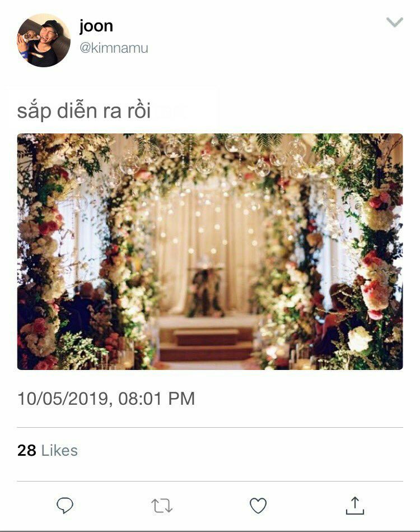
Task: Open joon's profile picture
Action: 44,40
